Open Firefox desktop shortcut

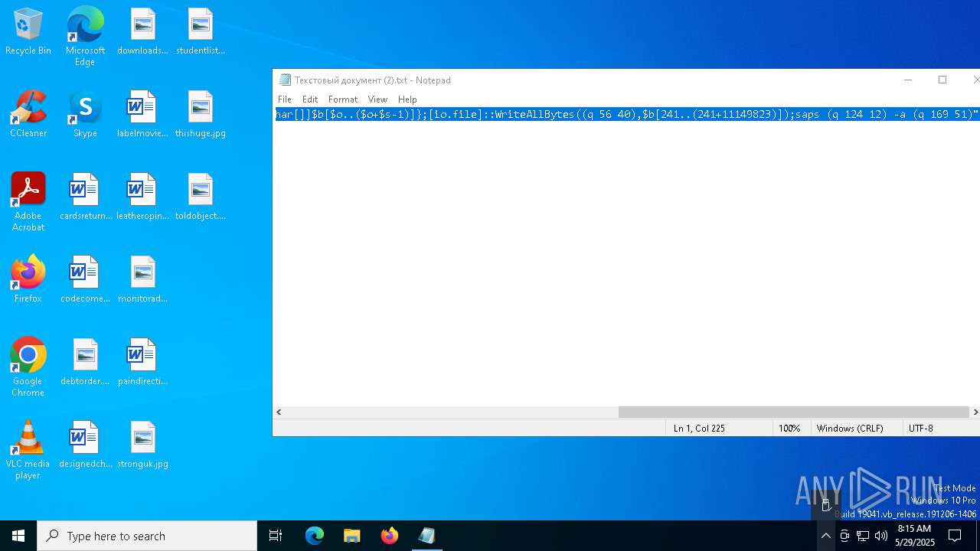pyautogui.click(x=28, y=280)
